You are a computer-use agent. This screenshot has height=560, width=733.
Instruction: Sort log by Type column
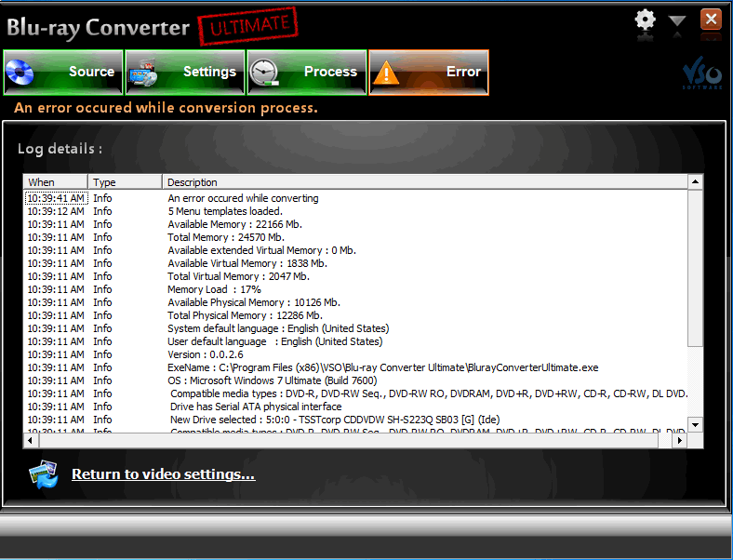point(126,181)
